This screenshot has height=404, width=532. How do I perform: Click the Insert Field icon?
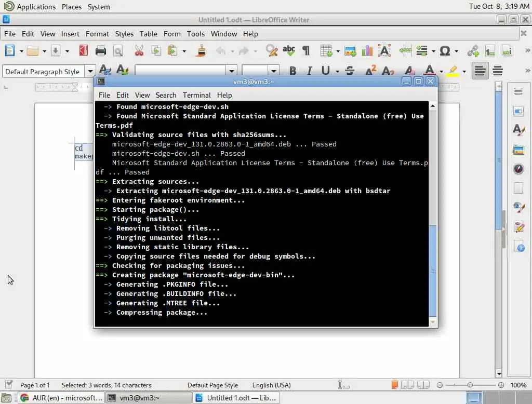point(422,51)
